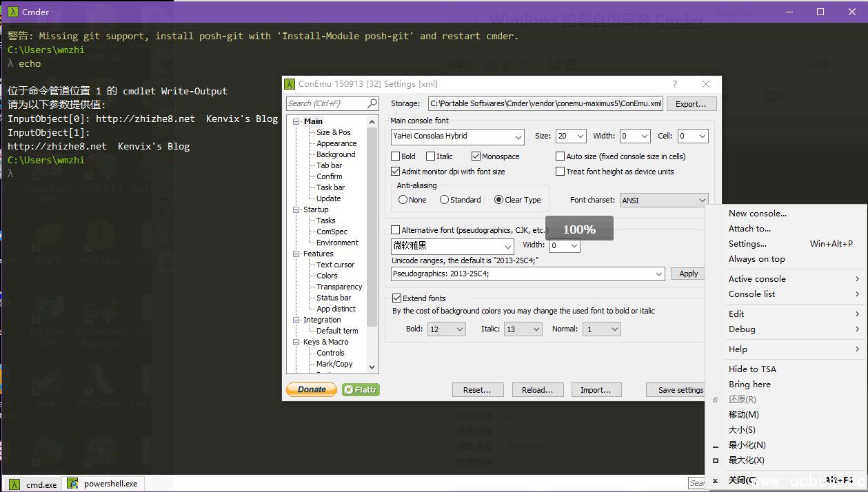
Task: Toggle Auto size fixed console size checkbox
Action: (x=561, y=156)
